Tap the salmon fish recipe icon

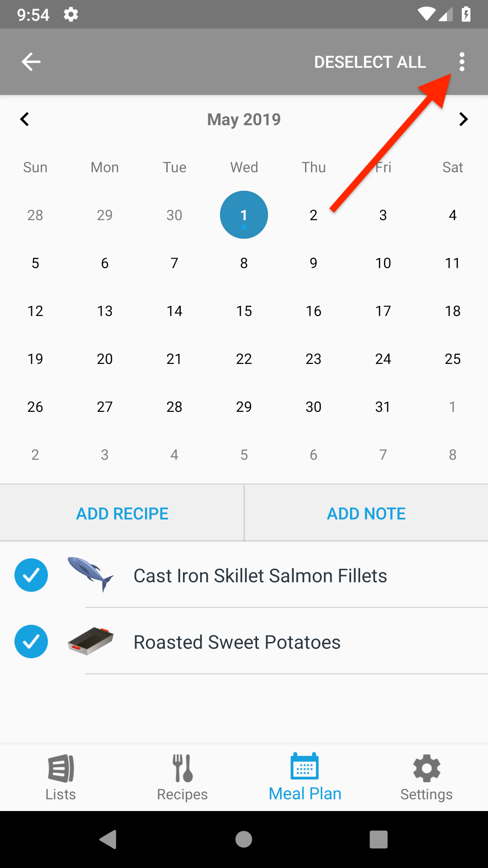click(90, 575)
